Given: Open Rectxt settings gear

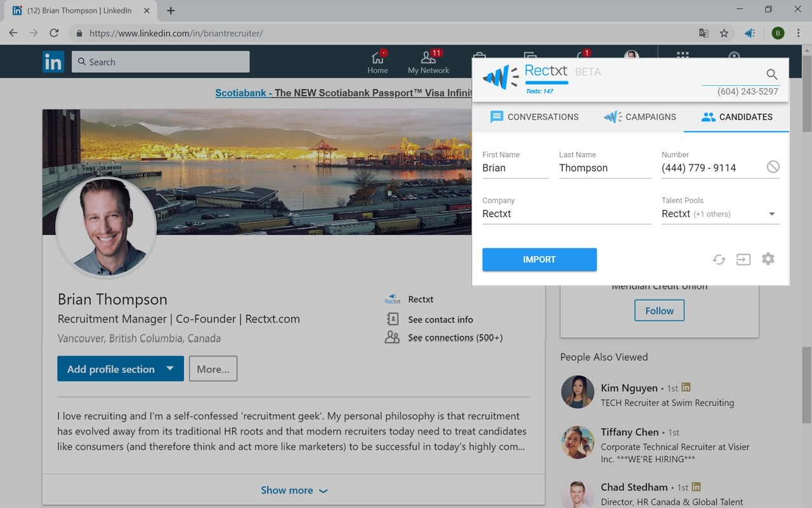Looking at the screenshot, I should click(x=768, y=258).
